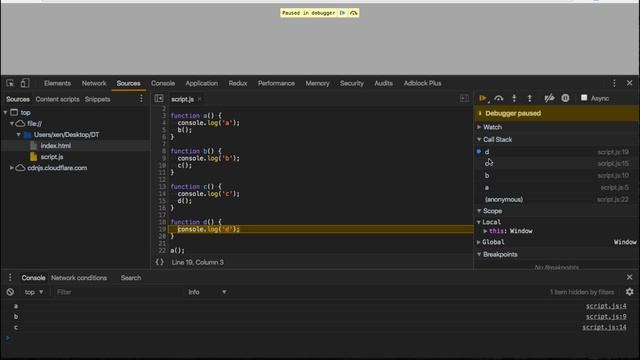This screenshot has width=640, height=360.
Task: Open the Memory tab
Action: click(318, 83)
